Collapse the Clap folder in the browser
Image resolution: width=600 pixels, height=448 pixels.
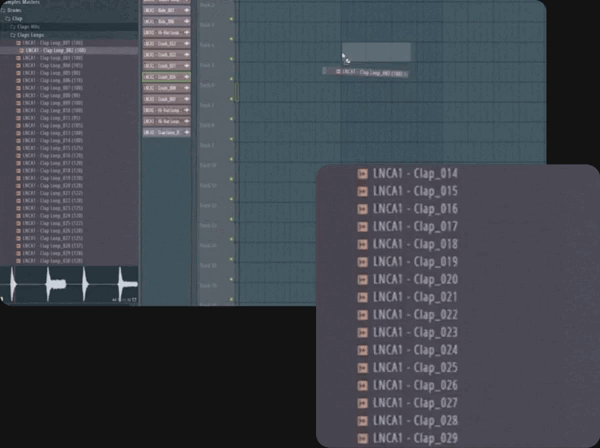click(x=8, y=18)
